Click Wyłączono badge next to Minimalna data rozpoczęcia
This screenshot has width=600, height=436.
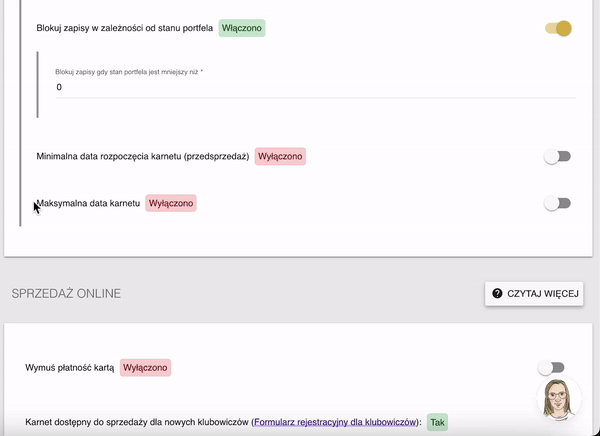(280, 157)
